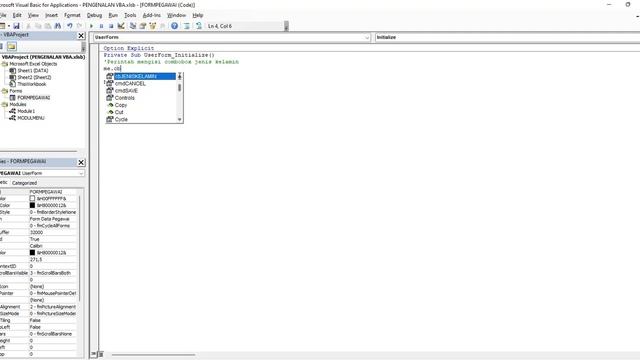Select VBAProject (PENGENALAN VBA.xlsb) root node
Viewport: 640px width, 360px height.
43,57
